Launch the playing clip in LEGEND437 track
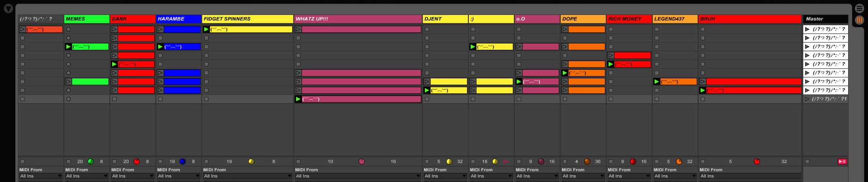The height and width of the screenshot is (182, 868). 656,82
